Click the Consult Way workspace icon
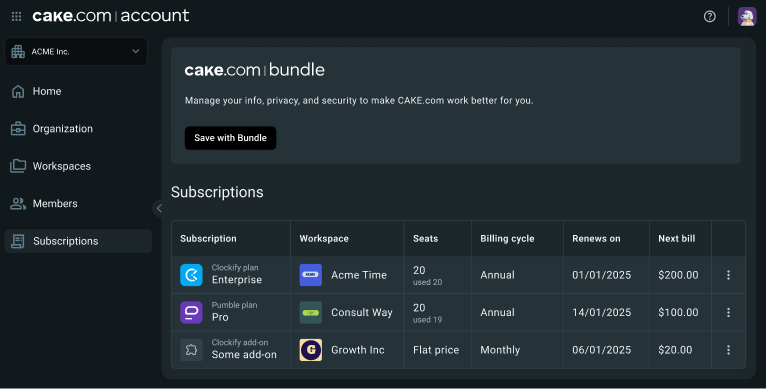The height and width of the screenshot is (389, 766). click(x=311, y=312)
